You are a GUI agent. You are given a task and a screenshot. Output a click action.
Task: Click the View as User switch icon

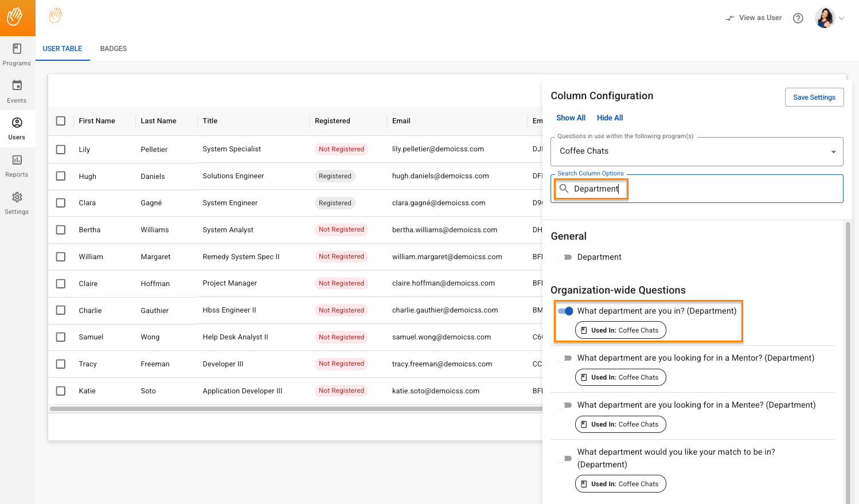tap(730, 18)
